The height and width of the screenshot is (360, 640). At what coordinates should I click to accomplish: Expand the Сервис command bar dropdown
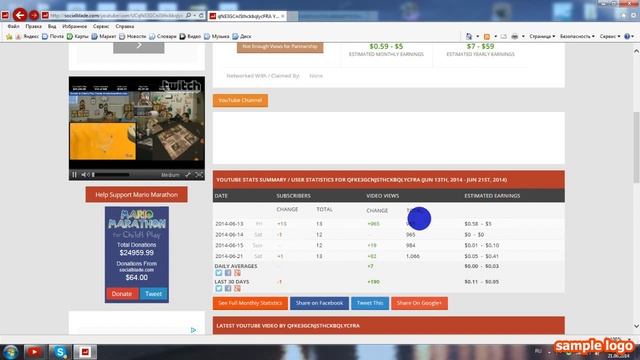610,36
